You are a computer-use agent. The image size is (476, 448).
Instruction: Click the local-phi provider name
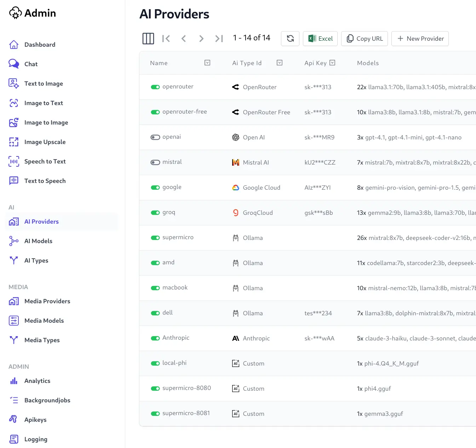174,363
